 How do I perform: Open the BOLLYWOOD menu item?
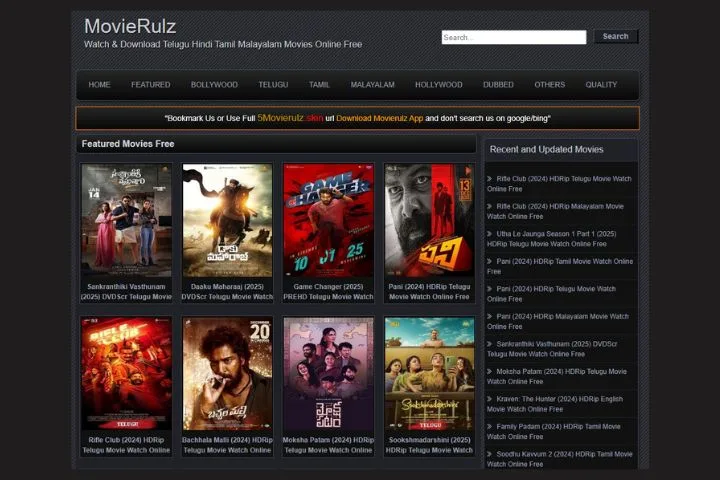(x=214, y=85)
